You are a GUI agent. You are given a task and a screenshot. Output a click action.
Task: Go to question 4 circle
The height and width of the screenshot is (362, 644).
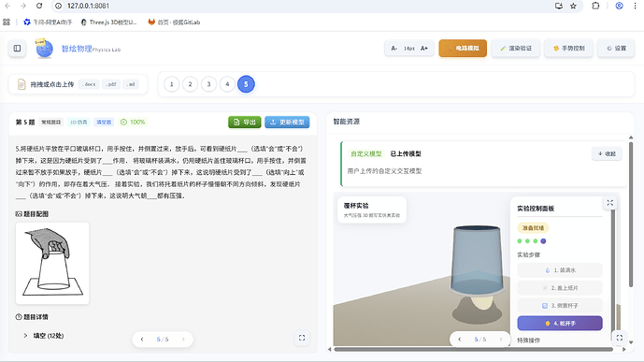tap(227, 84)
